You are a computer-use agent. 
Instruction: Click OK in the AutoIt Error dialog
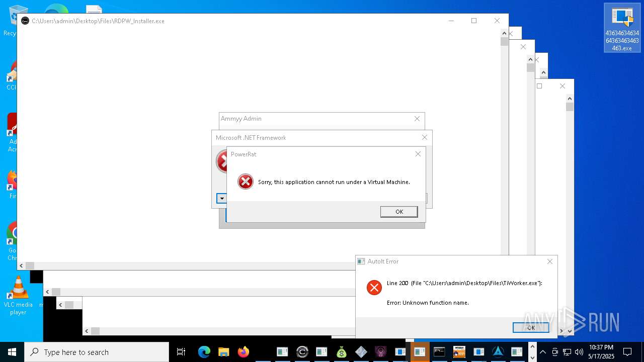coord(531,327)
